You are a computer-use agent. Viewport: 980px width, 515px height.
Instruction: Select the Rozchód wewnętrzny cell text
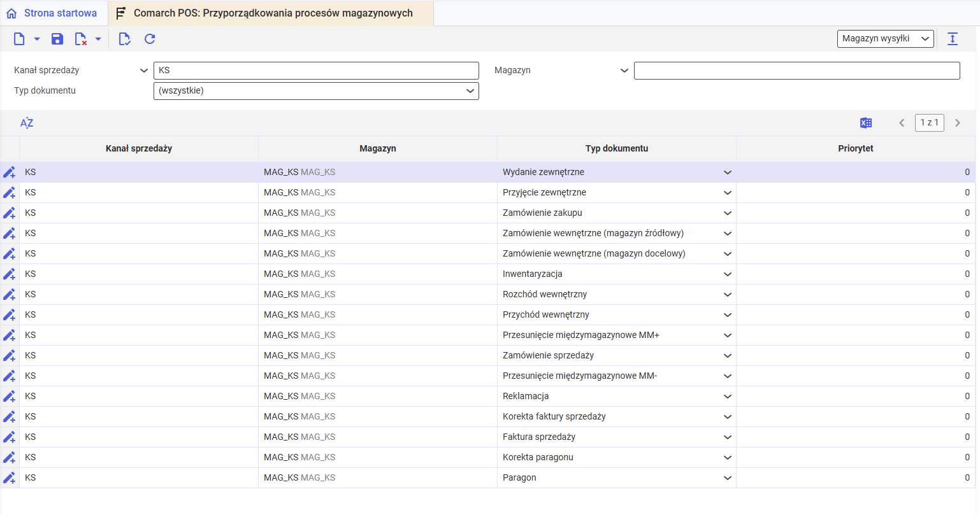(x=545, y=294)
